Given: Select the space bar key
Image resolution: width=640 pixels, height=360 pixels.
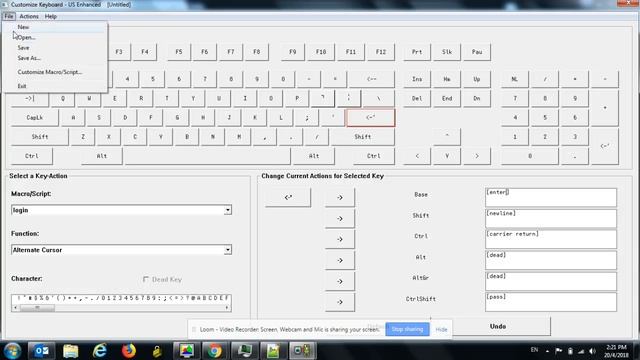Looking at the screenshot, I should [x=207, y=156].
